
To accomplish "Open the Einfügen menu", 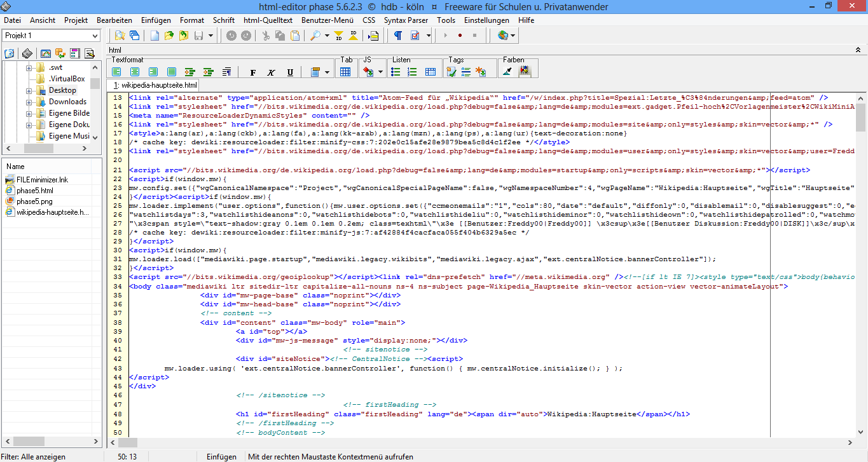I will [156, 20].
